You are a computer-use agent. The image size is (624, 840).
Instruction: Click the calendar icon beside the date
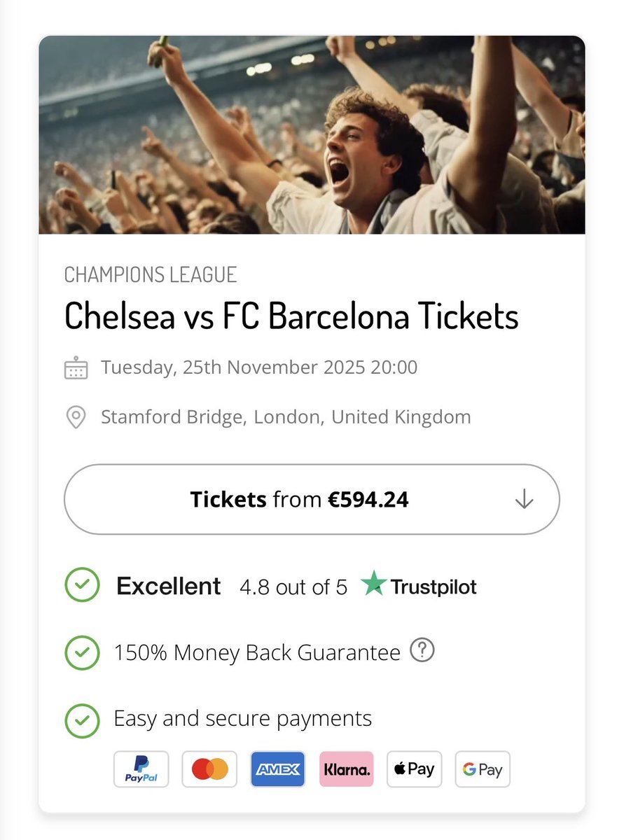pos(76,368)
